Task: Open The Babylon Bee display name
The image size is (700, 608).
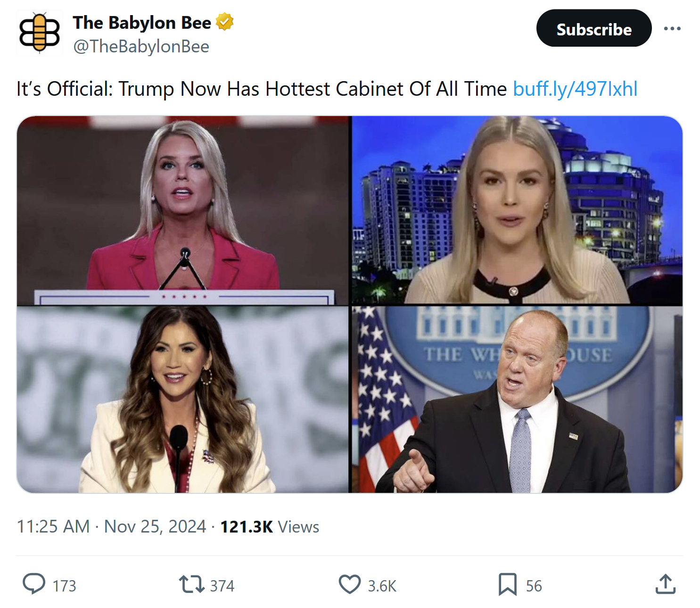Action: pos(142,22)
